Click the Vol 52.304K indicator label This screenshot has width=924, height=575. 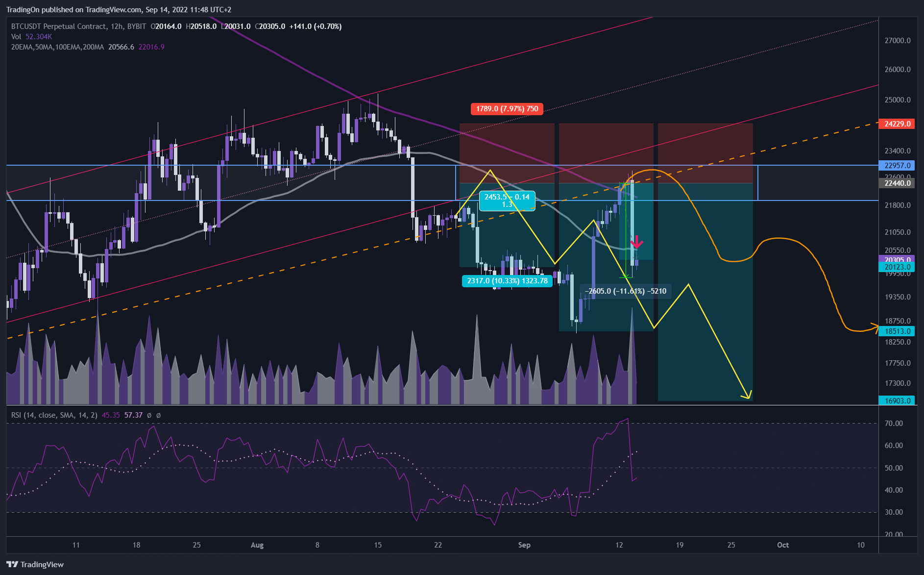tap(31, 37)
